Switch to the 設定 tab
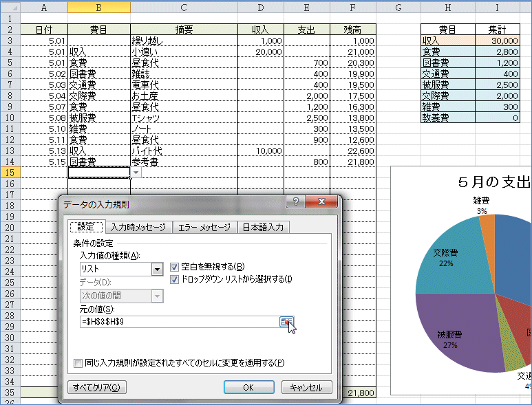 86,227
